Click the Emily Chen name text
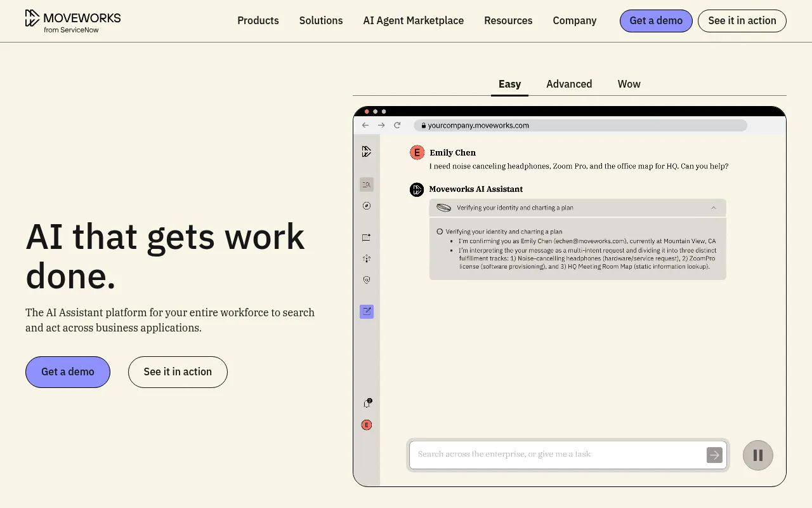812x508 pixels. click(453, 152)
